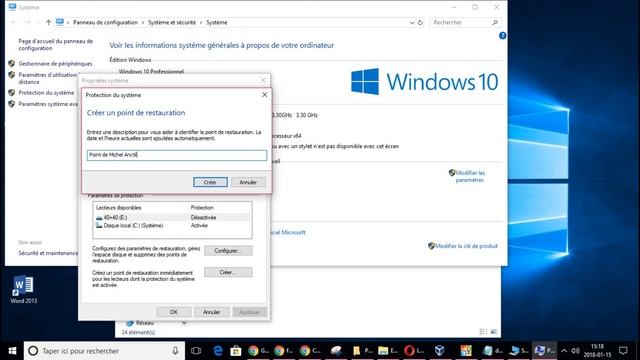Open the Chrome window labeled f...

pyautogui.click(x=284, y=351)
